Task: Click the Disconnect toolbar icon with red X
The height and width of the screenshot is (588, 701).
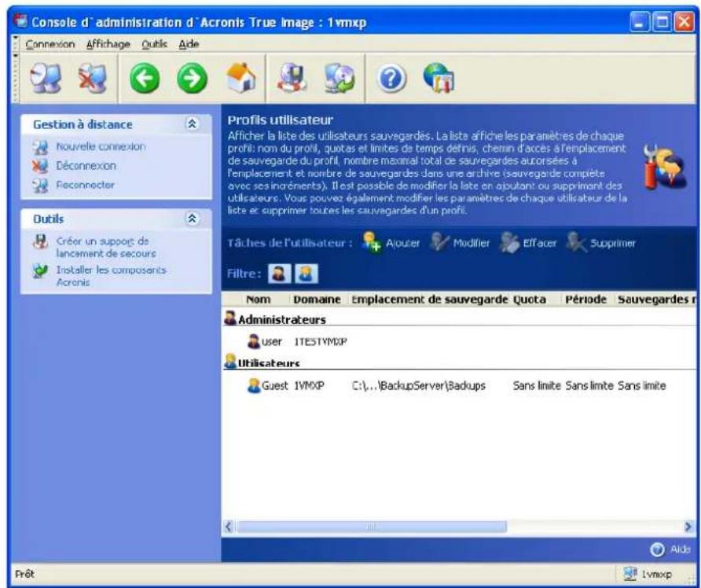Action: point(93,79)
